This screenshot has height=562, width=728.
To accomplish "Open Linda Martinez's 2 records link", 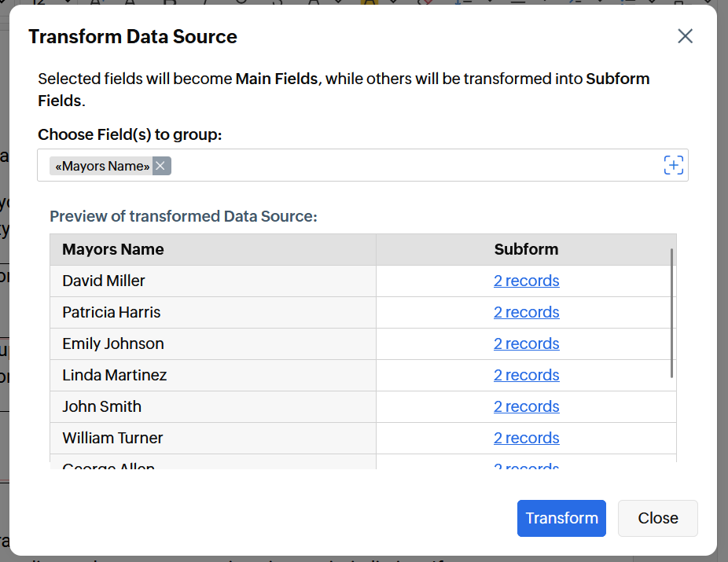I will tap(526, 375).
